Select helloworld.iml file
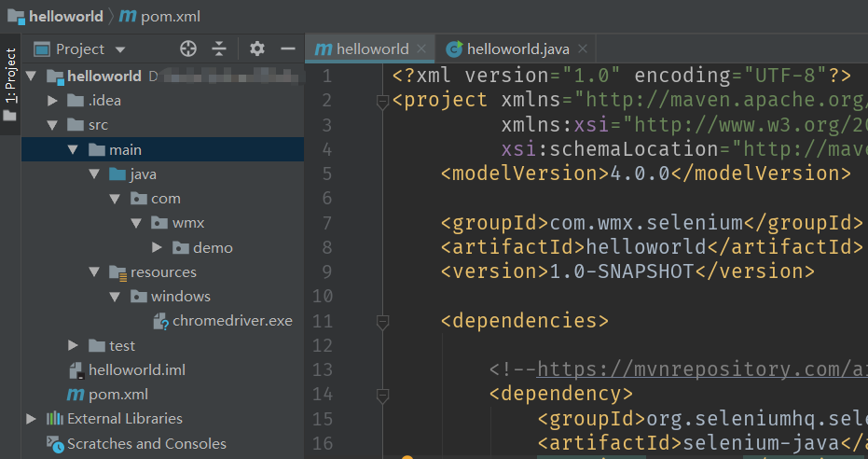Screen dimensions: 868x459 pos(137,369)
